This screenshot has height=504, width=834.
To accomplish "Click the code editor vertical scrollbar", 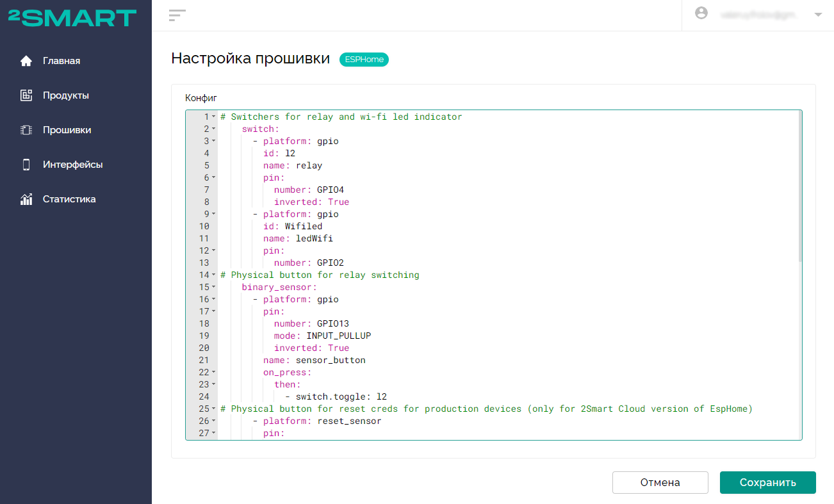I will tap(799, 186).
